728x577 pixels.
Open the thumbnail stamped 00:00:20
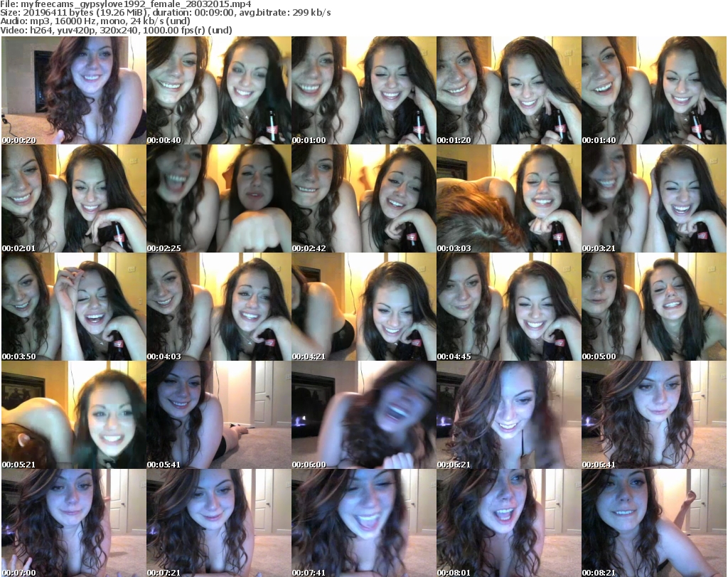tap(74, 90)
